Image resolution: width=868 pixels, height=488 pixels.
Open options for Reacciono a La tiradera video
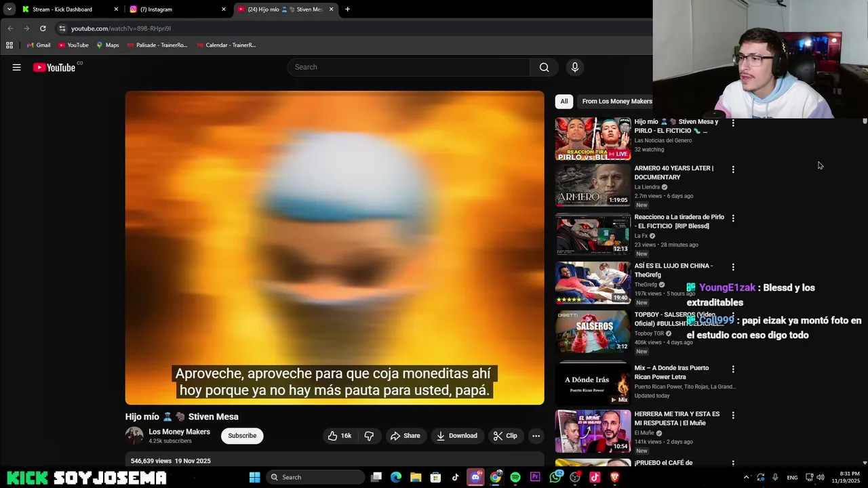(x=733, y=218)
